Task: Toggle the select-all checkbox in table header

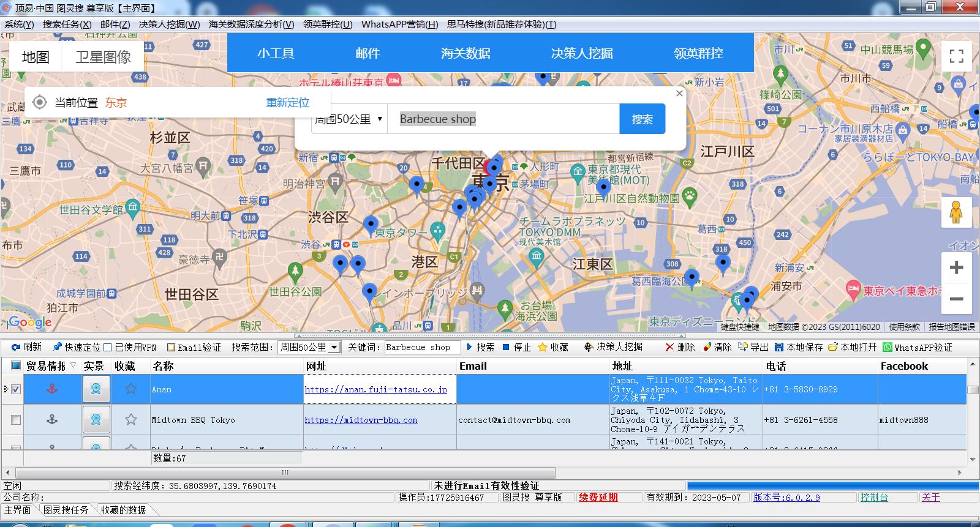Action: click(x=16, y=366)
